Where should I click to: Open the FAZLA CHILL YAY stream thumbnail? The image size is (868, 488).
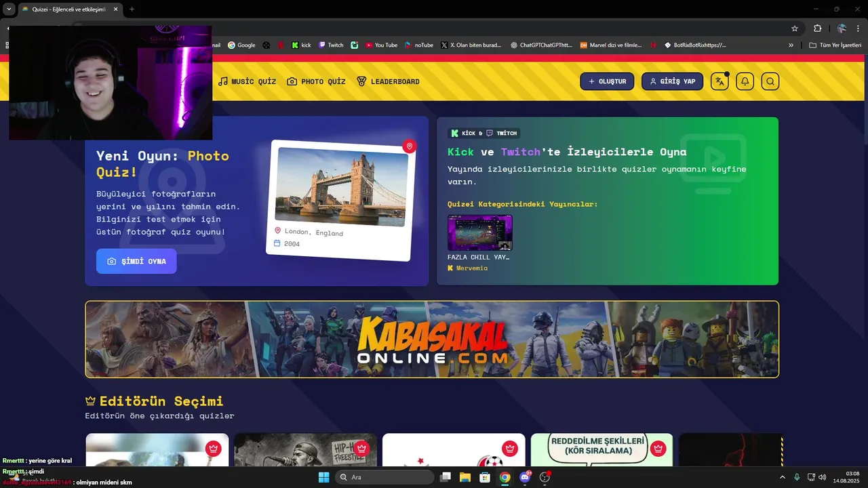(x=479, y=232)
